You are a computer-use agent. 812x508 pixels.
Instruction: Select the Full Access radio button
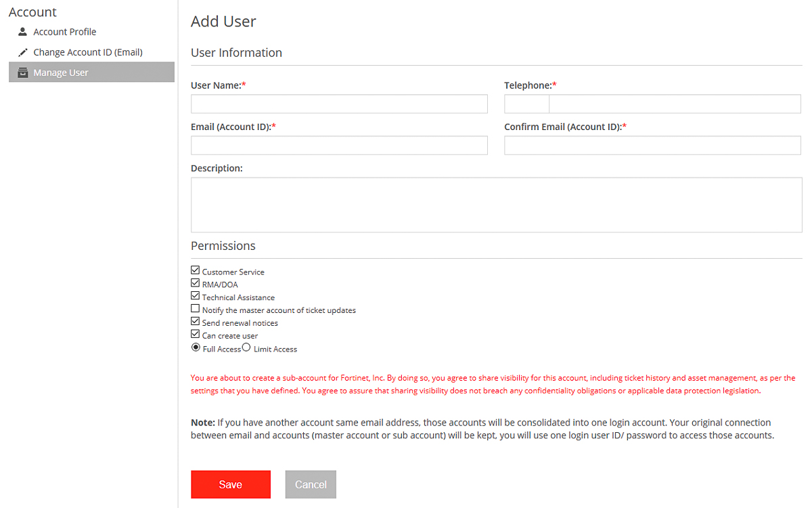pyautogui.click(x=196, y=347)
